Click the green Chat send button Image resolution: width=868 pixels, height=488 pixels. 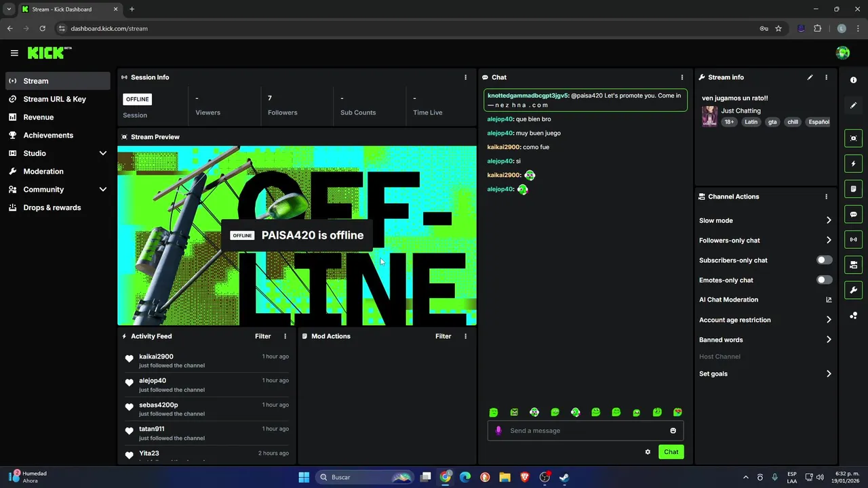(x=671, y=452)
